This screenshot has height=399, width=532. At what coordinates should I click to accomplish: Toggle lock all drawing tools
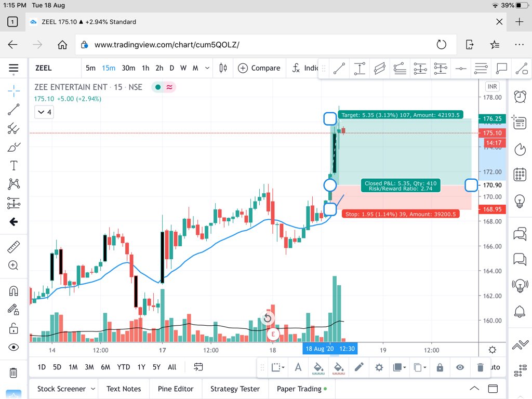click(x=14, y=328)
